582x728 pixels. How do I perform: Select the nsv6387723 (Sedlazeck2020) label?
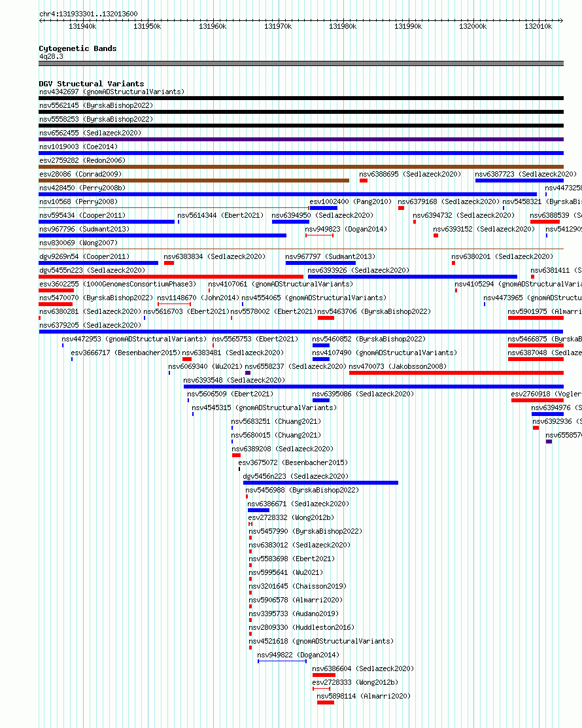point(526,174)
